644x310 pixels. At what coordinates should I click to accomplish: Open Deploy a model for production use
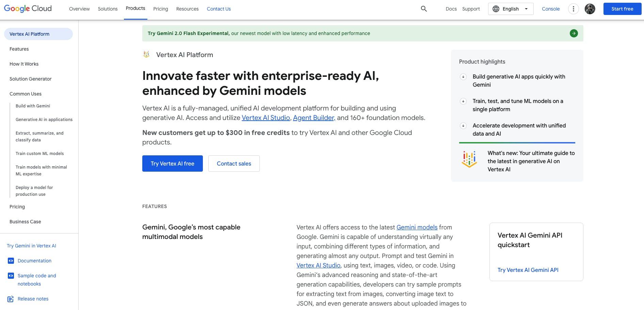34,191
